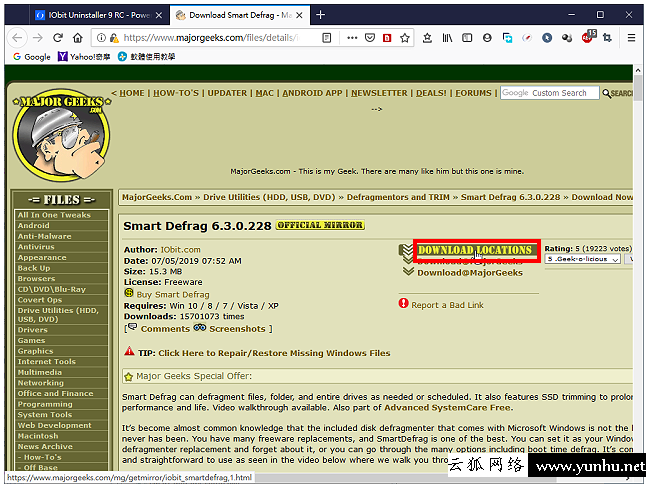Open the Rating 5 Geek-o-licious dropdown
This screenshot has width=649, height=488.
point(582,259)
